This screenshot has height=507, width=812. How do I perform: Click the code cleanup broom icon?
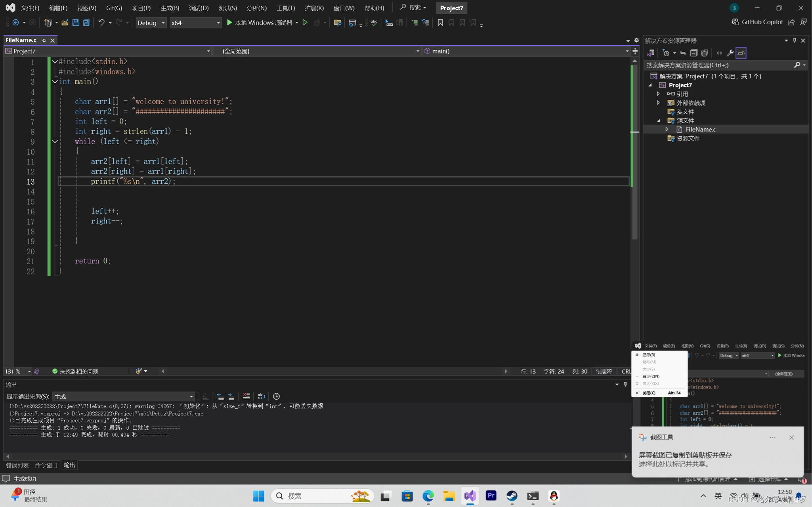[139, 371]
